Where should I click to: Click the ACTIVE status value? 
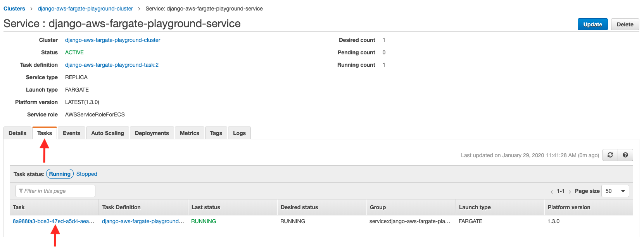tap(74, 52)
